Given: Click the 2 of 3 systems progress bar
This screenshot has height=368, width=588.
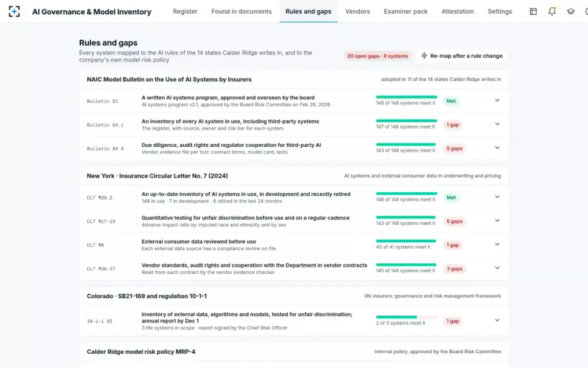Looking at the screenshot, I should point(407,317).
